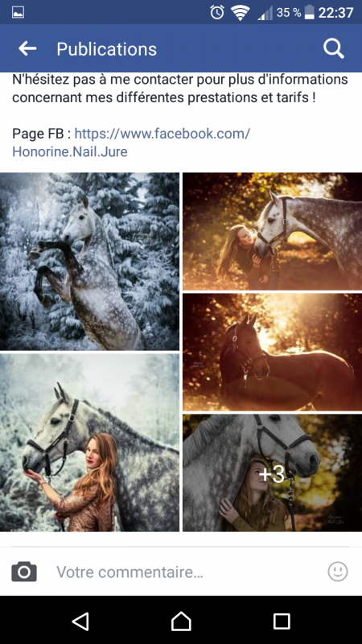
Task: Tap the battery indicator icon
Action: tap(310, 12)
